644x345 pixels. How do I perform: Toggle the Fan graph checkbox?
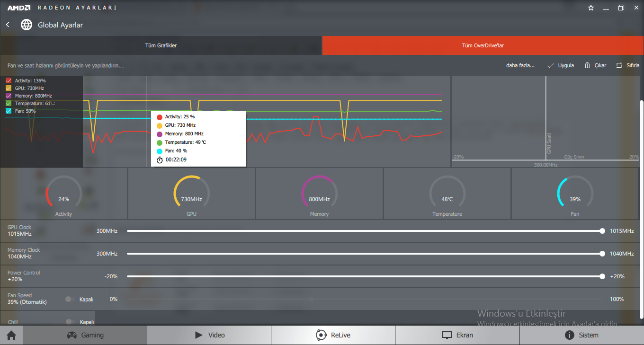click(x=9, y=111)
